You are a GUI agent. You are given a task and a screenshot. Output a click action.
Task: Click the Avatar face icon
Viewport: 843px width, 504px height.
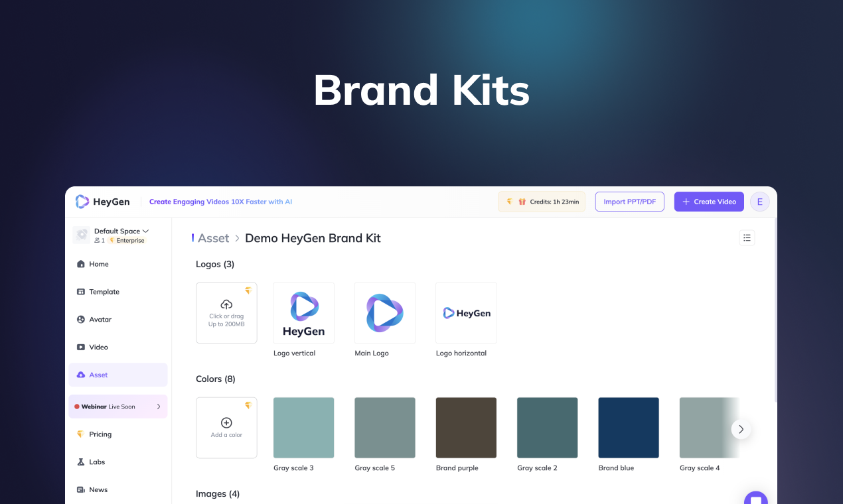coord(81,320)
